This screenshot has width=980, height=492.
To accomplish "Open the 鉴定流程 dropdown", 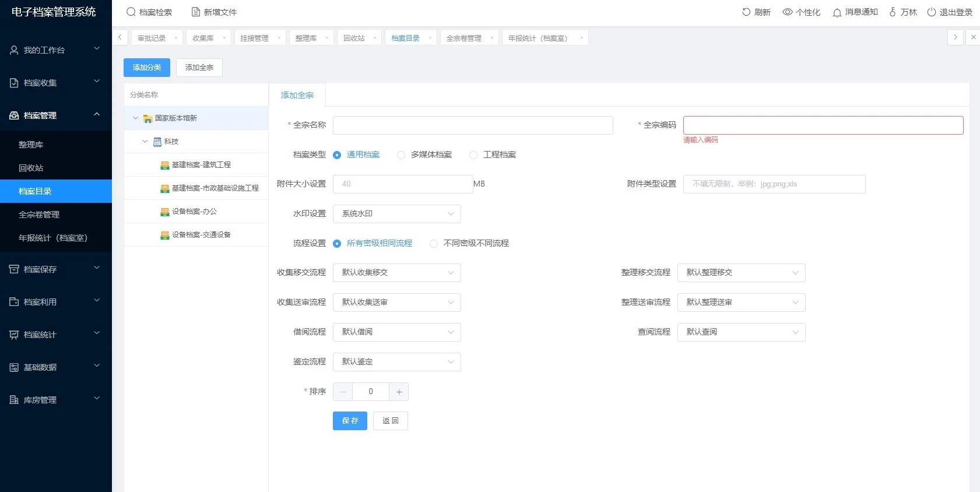I will click(397, 362).
